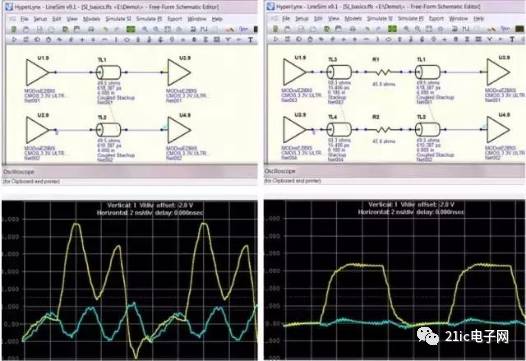
Task: Select transmission line TL4 symbol
Action: (339, 130)
